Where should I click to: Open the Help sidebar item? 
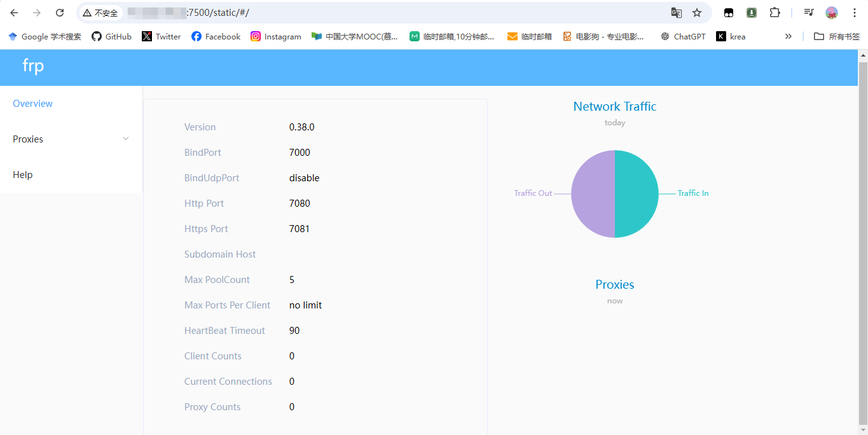tap(22, 175)
